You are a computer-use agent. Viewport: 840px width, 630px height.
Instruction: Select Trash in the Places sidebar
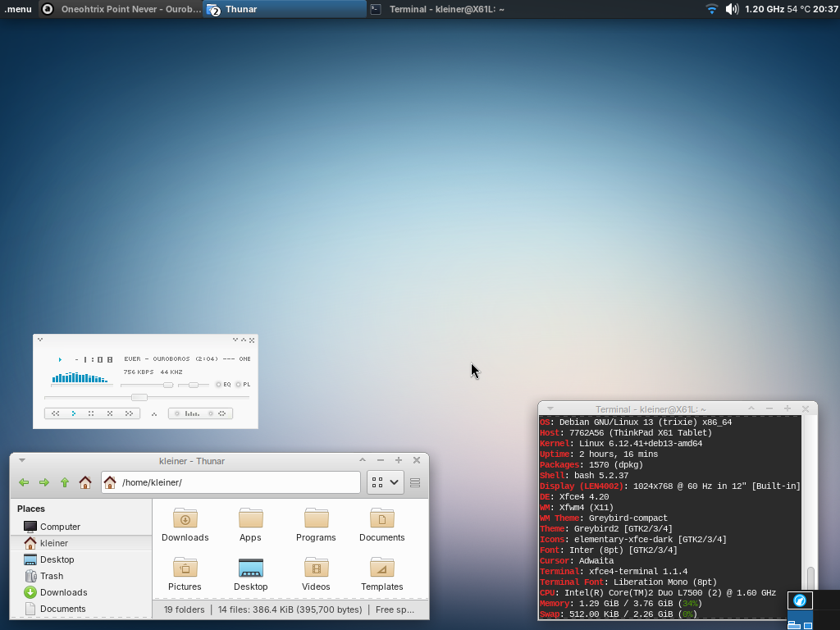(52, 576)
